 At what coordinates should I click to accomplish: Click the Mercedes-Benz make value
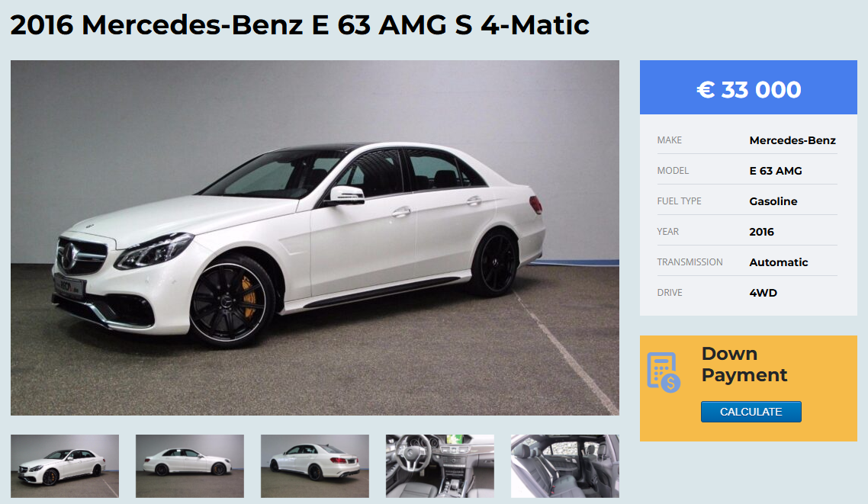click(792, 140)
